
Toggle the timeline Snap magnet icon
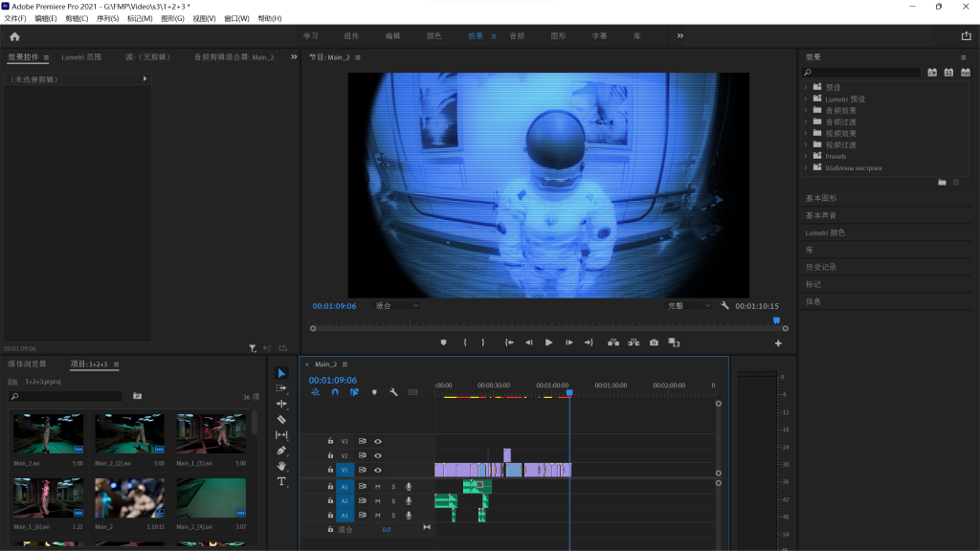(x=335, y=392)
